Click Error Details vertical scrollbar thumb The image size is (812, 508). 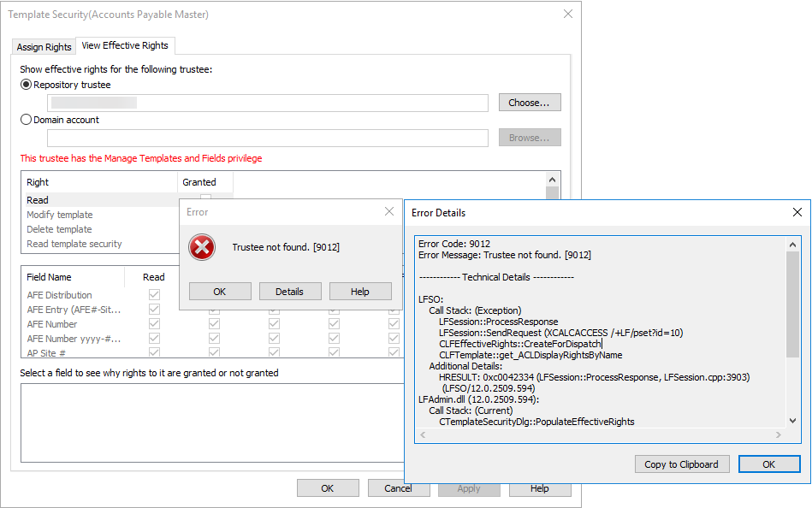[792, 304]
